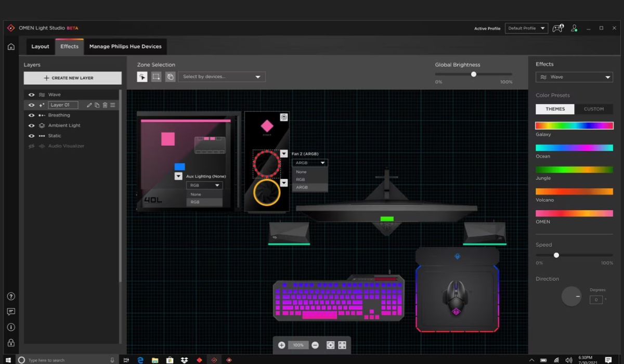
Task: Rename Layer 01 with pencil icon
Action: (x=89, y=105)
